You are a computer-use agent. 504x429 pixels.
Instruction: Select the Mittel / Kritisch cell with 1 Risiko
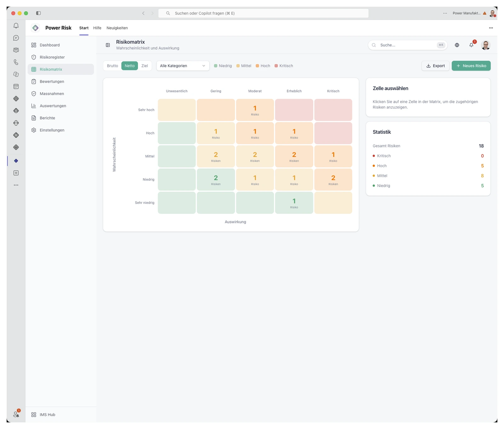point(333,156)
